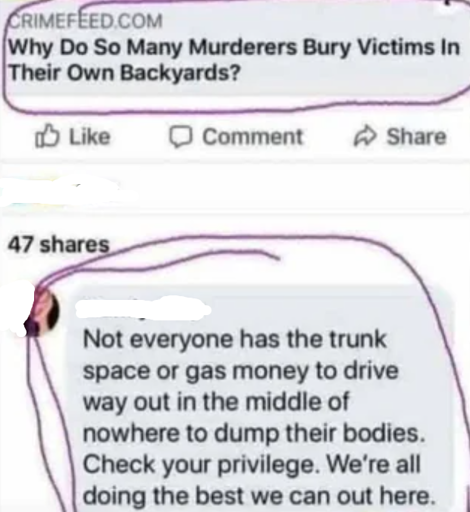Open the CRIMEFEED.COM source link
This screenshot has height=512, width=470.
(85, 21)
